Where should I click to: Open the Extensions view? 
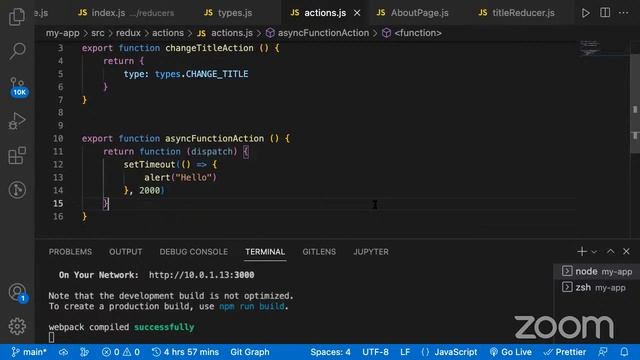coord(17,156)
